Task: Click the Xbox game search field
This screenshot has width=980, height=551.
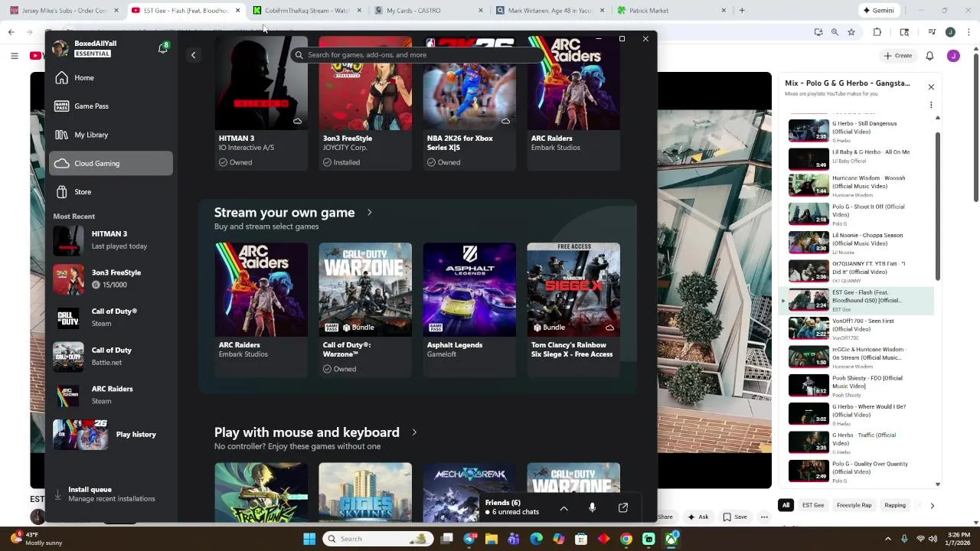Action: click(417, 55)
